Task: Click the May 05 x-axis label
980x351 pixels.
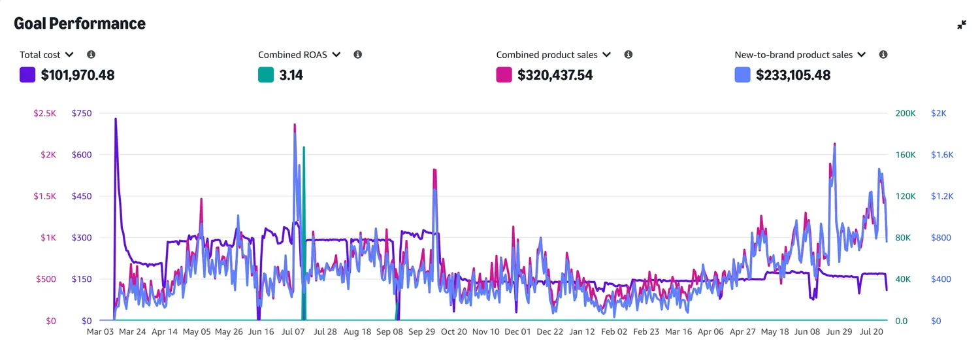Action: pos(197,332)
